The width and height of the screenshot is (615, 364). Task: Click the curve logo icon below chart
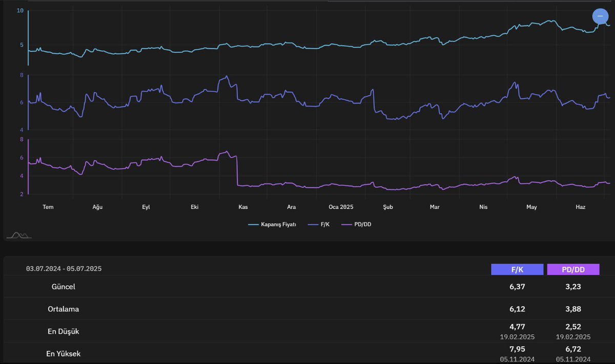coord(19,235)
